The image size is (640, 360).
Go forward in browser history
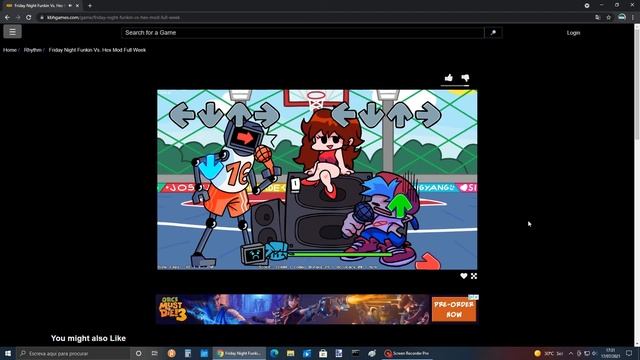click(x=18, y=17)
